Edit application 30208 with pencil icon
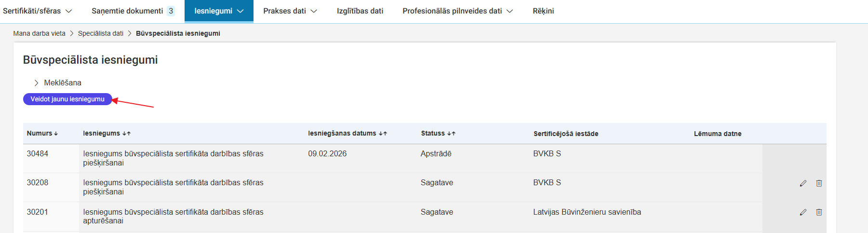 click(x=803, y=183)
